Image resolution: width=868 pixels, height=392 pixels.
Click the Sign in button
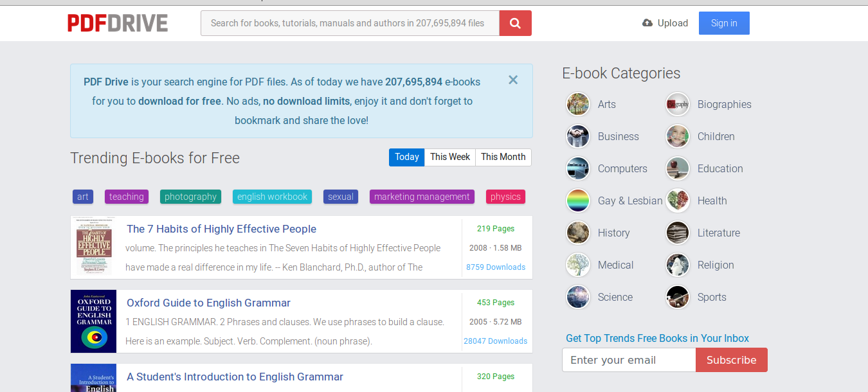724,23
